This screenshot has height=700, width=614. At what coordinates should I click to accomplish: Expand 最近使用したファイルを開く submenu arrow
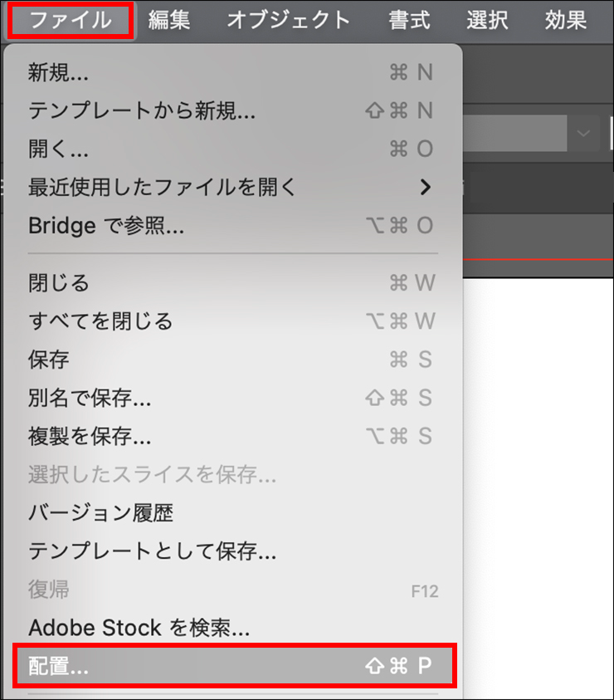(426, 187)
